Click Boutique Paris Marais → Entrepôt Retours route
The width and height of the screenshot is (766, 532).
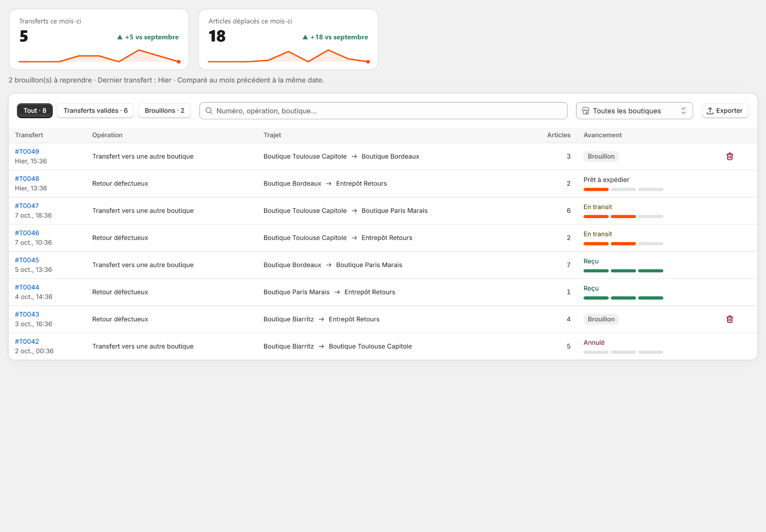329,292
